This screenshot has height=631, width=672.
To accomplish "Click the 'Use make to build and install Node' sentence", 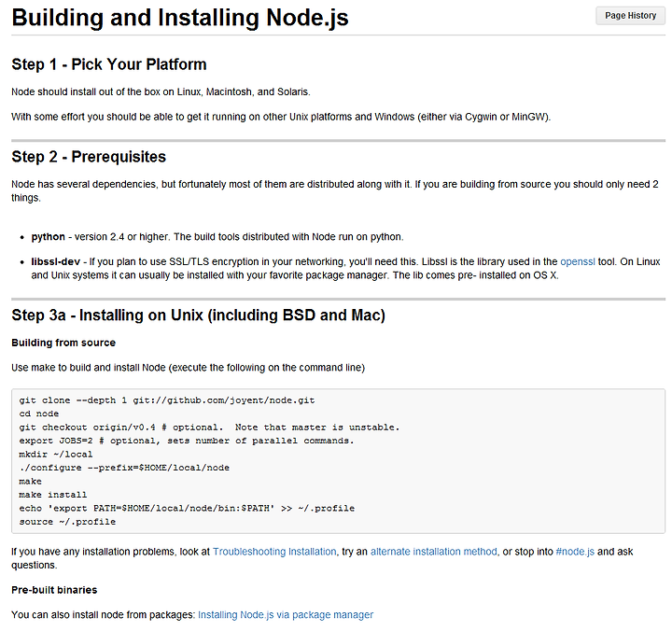I will click(x=189, y=368).
